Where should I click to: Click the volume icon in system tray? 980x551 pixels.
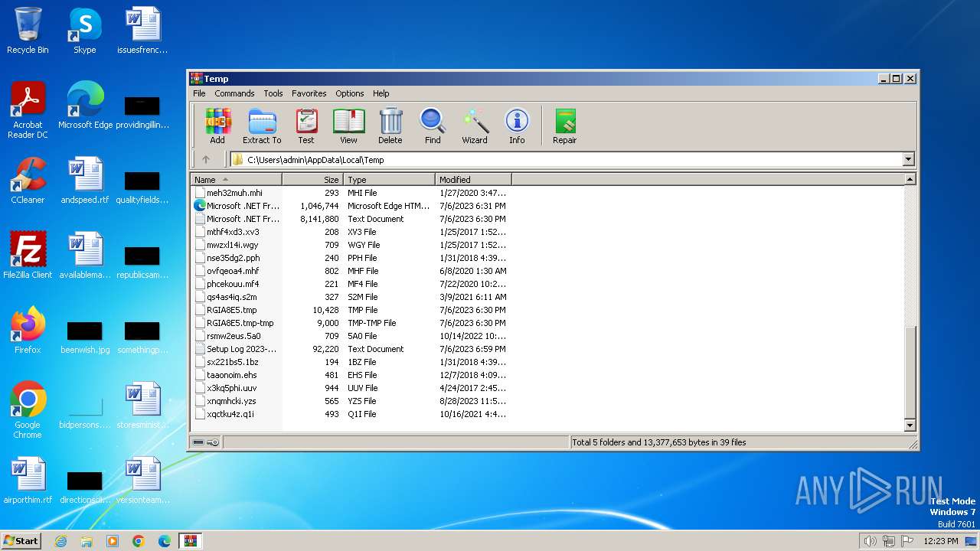(870, 541)
